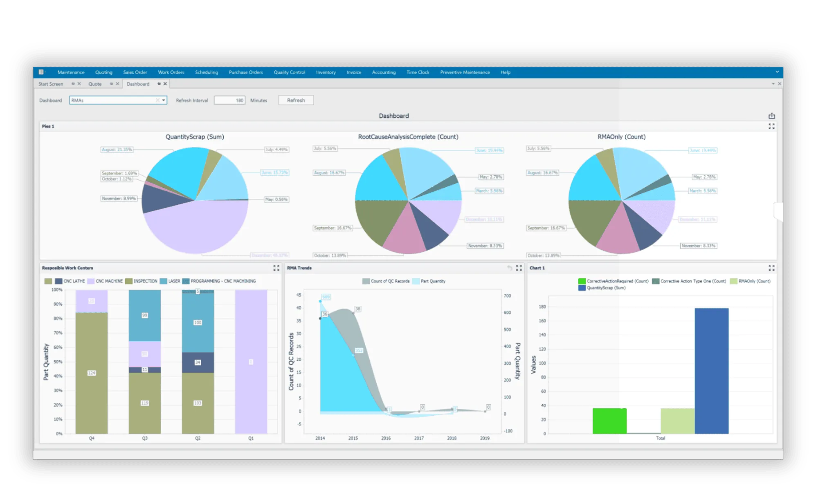This screenshot has height=504, width=818.
Task: Click undo arrow in RMA Trends header
Action: (510, 268)
